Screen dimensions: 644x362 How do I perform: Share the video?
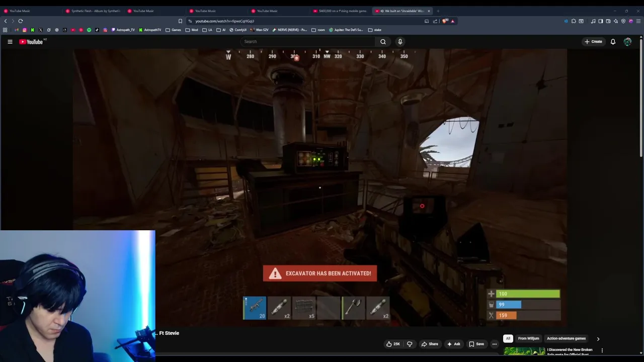[x=430, y=344]
